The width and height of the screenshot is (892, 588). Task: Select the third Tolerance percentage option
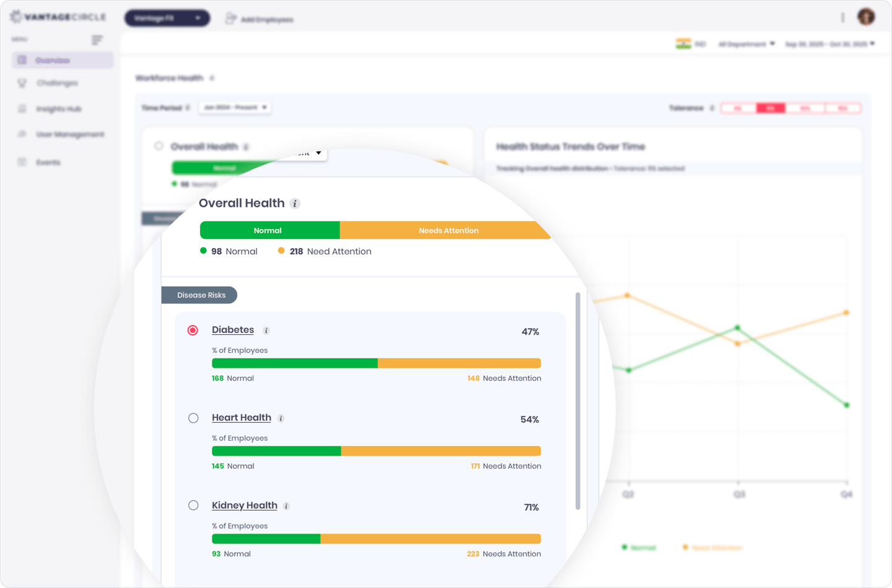tap(805, 108)
